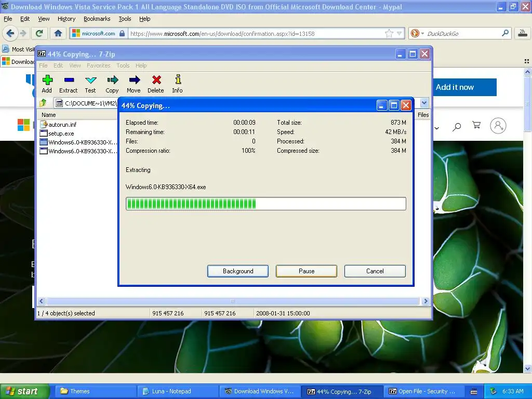Open the View menu in Mypal
Screen dimensions: 532x399
(44, 19)
